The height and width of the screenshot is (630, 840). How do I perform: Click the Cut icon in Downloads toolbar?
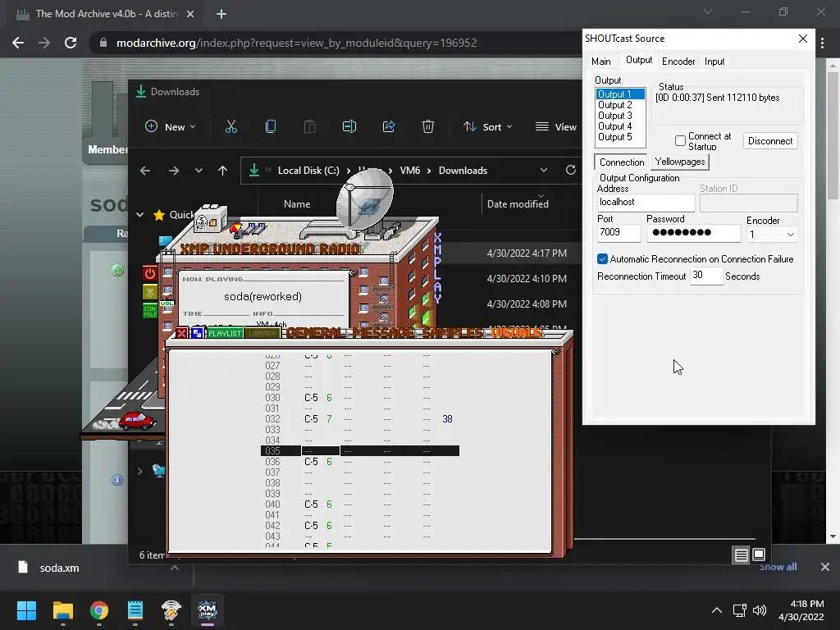pos(231,126)
